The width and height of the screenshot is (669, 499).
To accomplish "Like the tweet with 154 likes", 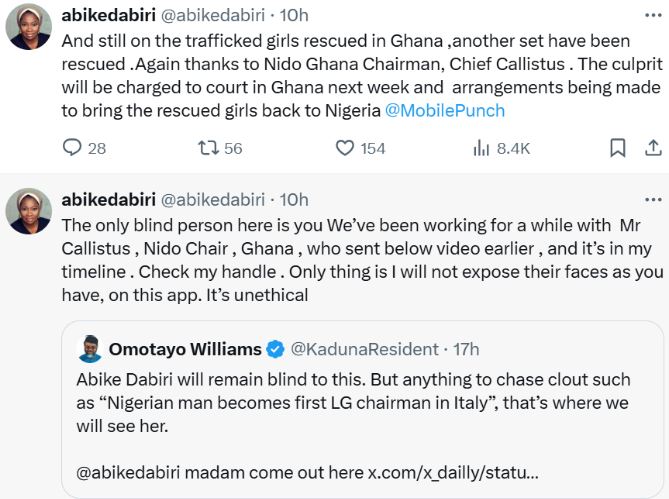I will click(x=345, y=148).
